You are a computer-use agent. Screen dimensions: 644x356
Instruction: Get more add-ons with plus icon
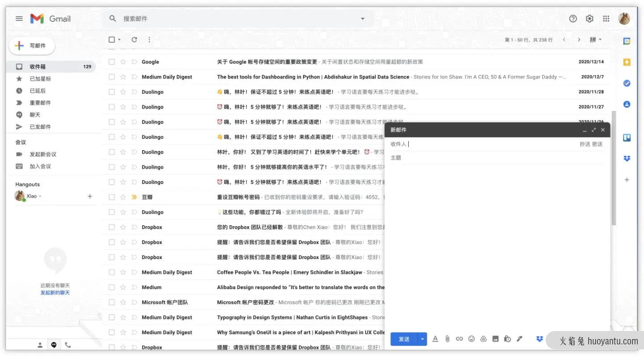tap(627, 180)
